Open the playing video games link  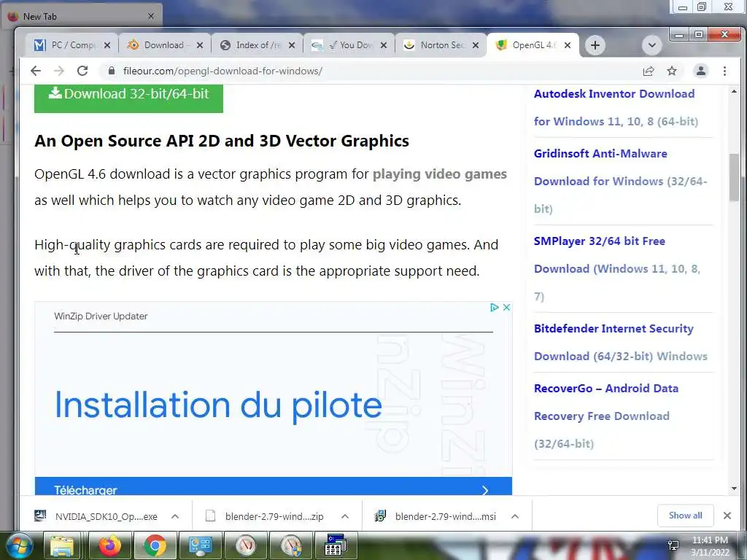click(439, 174)
